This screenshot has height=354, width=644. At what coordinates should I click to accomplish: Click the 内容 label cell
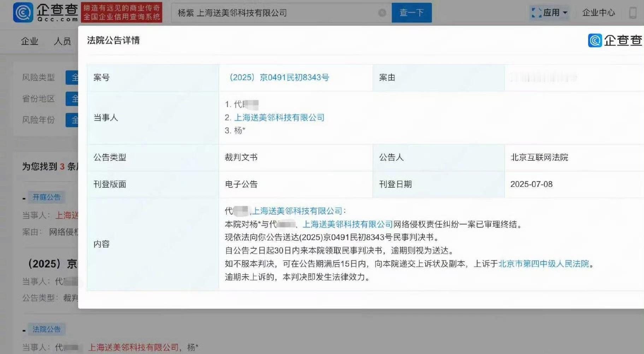coord(153,244)
